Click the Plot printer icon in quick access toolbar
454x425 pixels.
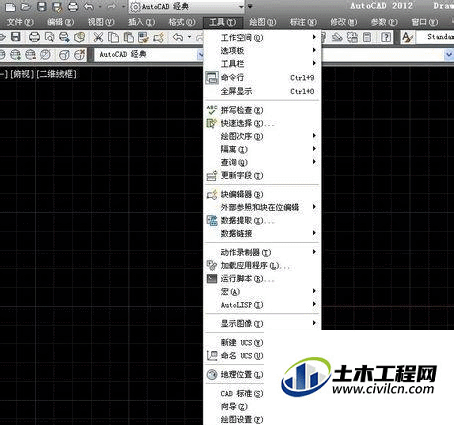coord(73,6)
